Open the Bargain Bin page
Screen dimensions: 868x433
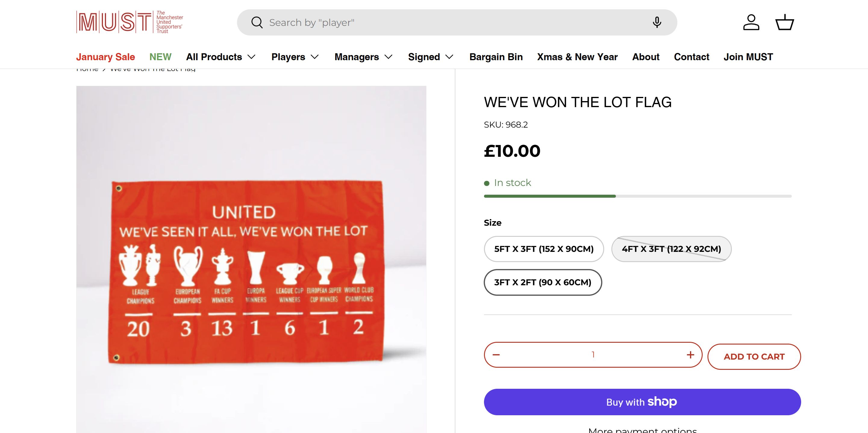(496, 57)
